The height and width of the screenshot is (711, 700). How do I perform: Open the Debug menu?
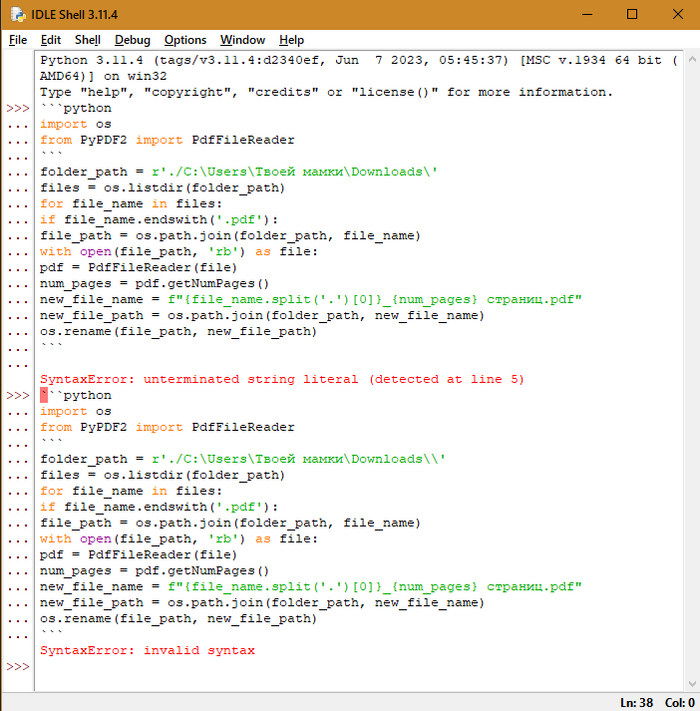click(x=132, y=40)
